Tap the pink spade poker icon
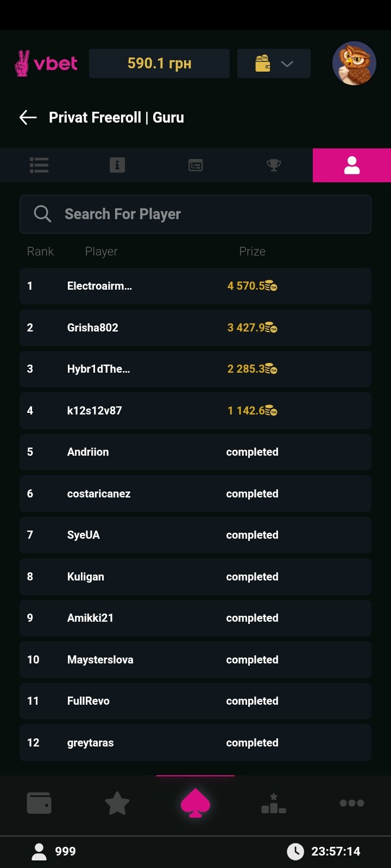The image size is (391, 868). [x=195, y=803]
